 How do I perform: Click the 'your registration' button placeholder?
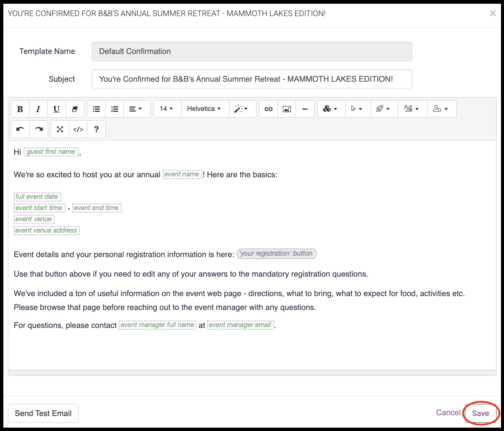tap(277, 254)
